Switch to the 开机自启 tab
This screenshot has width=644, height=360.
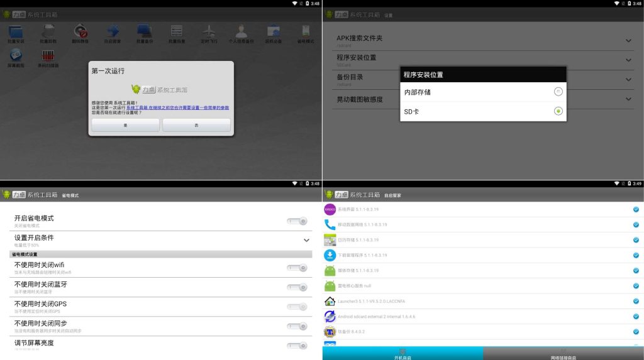coord(402,354)
